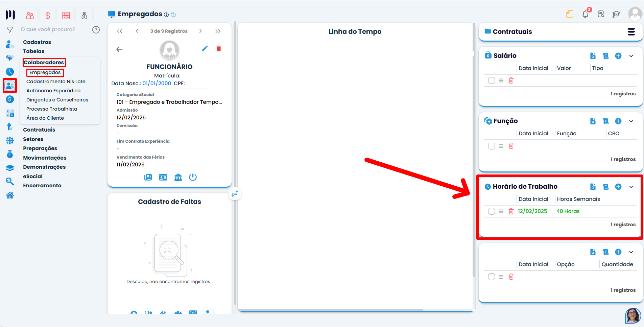Expand the Cadastros menu group
Image resolution: width=644 pixels, height=327 pixels.
click(x=37, y=42)
